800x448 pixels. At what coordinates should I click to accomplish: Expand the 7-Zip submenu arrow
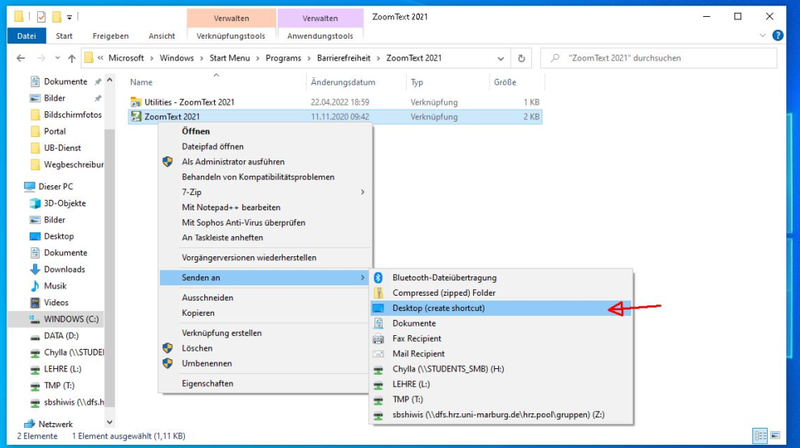362,192
